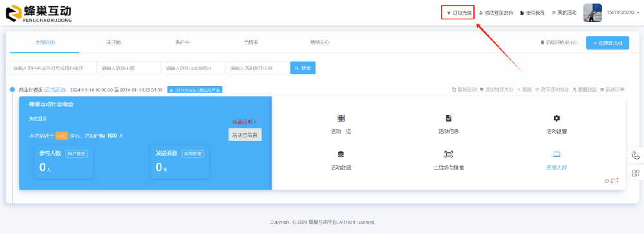Click 消息管理 button beside 发送消息
Image resolution: width=644 pixels, height=234 pixels.
click(x=193, y=154)
